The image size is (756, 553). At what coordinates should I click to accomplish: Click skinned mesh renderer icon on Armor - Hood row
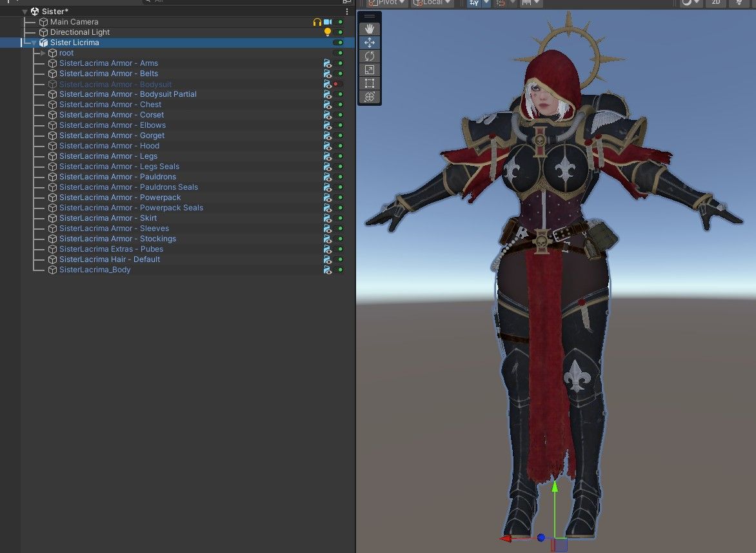(x=328, y=146)
